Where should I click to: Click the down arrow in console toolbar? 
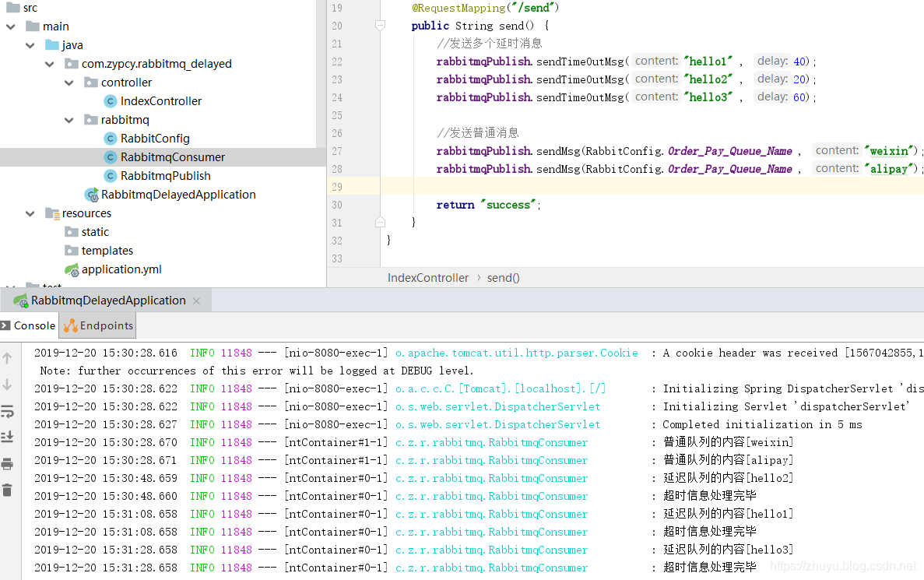[x=8, y=385]
